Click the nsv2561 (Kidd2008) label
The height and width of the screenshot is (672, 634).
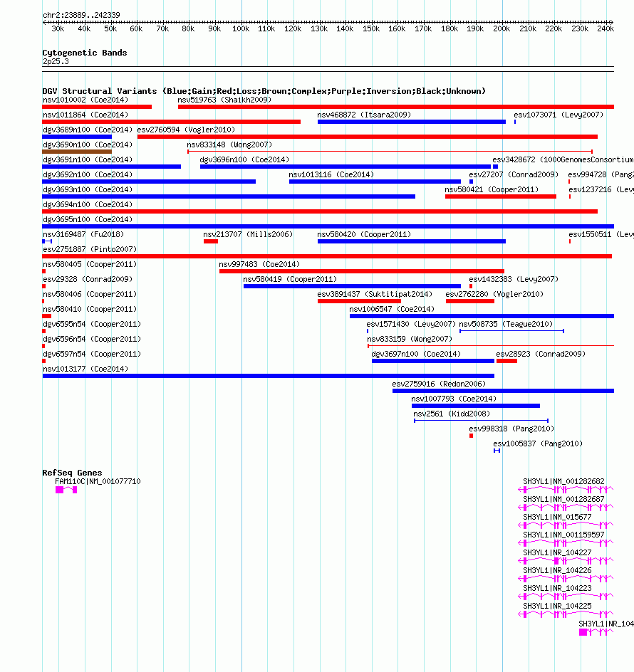pyautogui.click(x=452, y=414)
